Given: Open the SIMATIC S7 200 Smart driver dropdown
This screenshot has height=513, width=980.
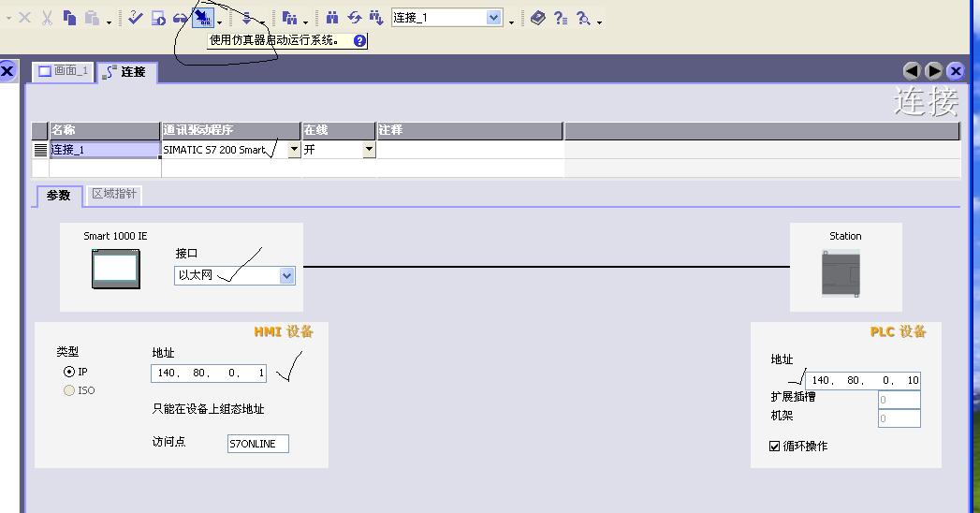Looking at the screenshot, I should (294, 150).
